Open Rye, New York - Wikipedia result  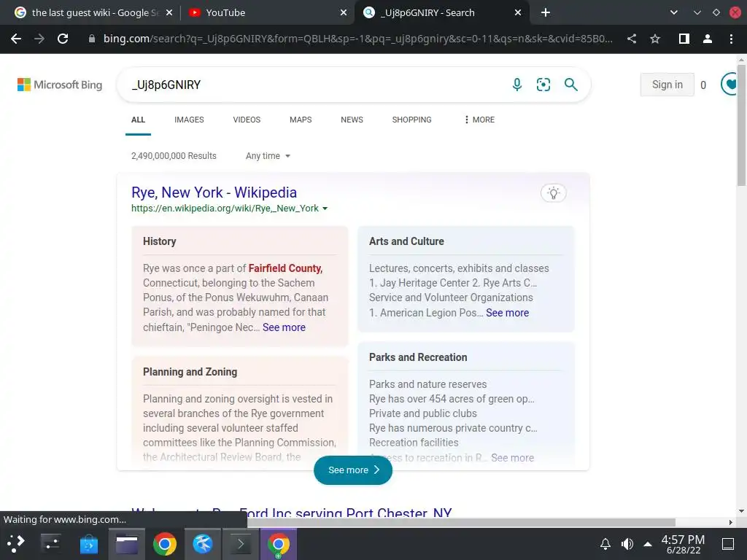click(x=214, y=192)
